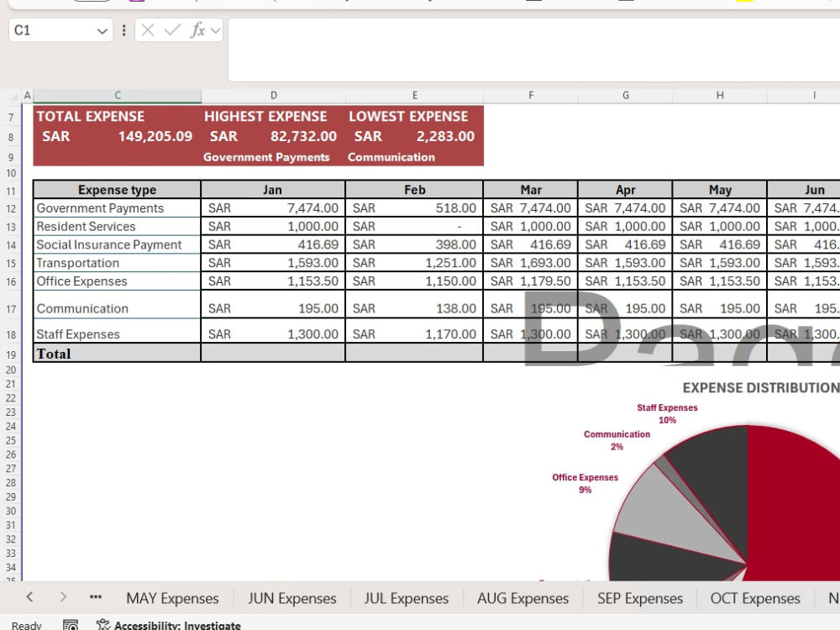Screen dimensions: 840x630
Task: Select Government Payments row label in table
Action: pyautogui.click(x=118, y=207)
